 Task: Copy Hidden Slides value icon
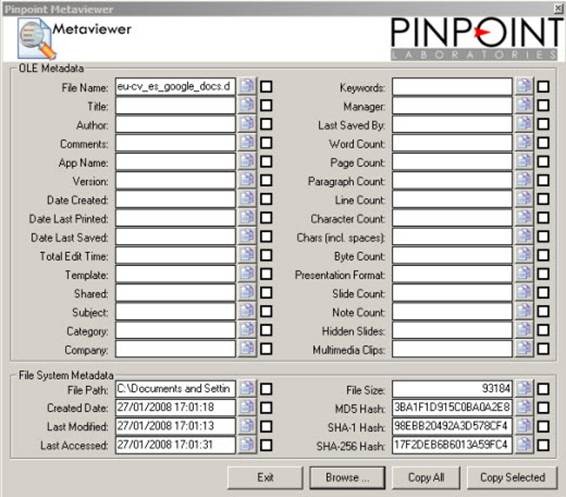(524, 331)
